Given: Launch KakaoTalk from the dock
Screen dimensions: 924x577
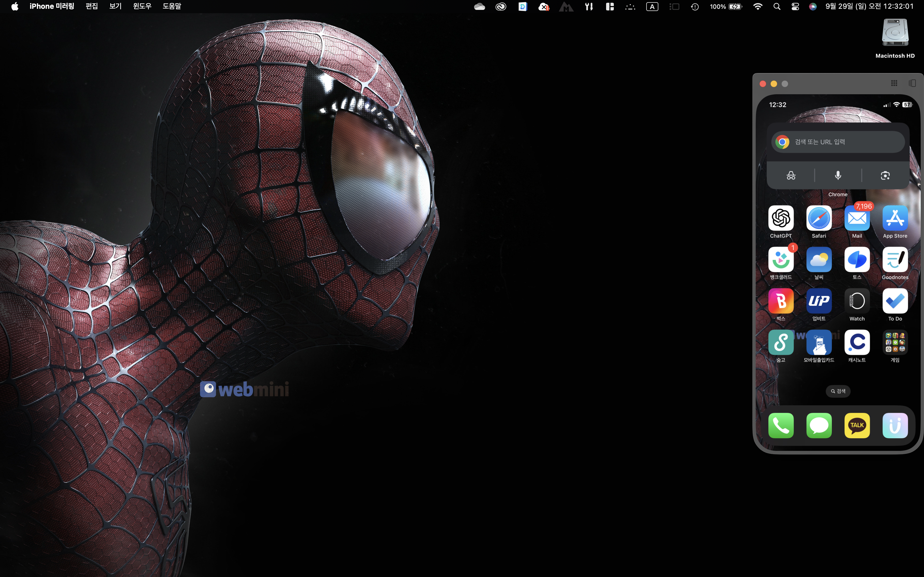Looking at the screenshot, I should 857,425.
